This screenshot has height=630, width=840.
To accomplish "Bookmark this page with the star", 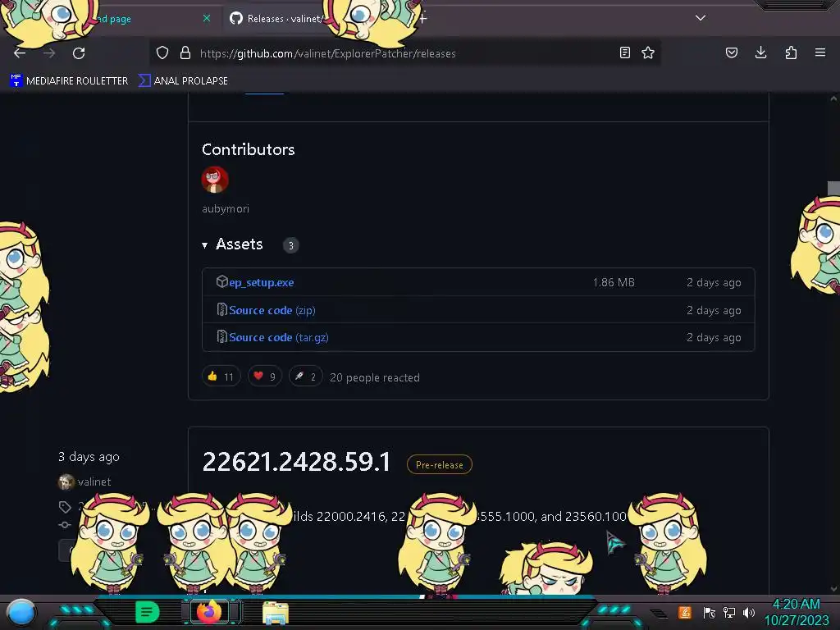I will (648, 52).
